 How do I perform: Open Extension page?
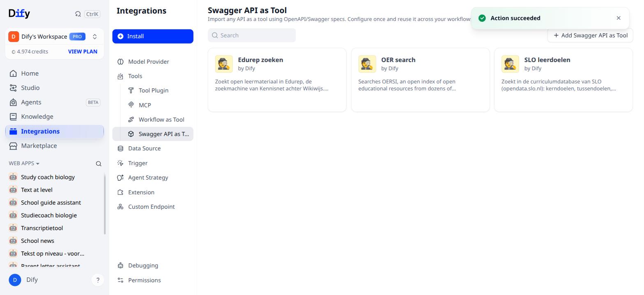(153, 192)
